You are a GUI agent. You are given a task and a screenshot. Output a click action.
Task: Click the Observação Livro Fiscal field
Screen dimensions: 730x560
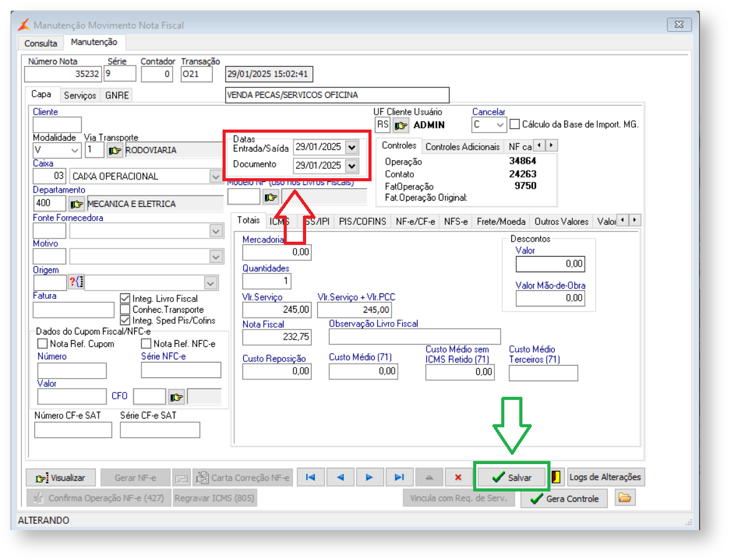coord(415,336)
